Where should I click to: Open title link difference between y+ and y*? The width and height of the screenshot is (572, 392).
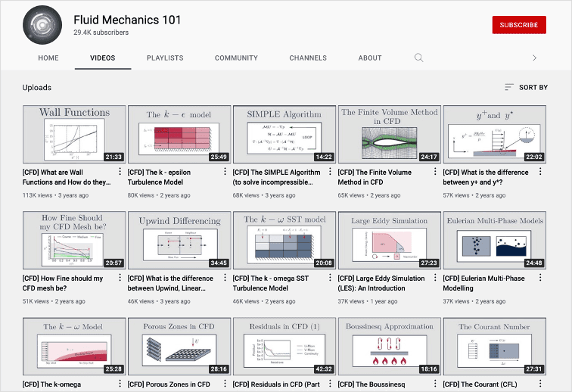coord(486,177)
